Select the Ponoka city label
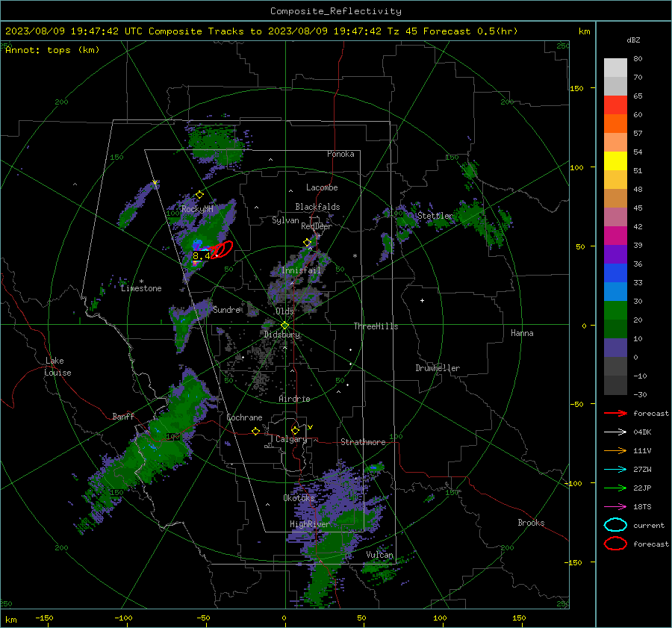Viewport: 672px width, 628px height. point(340,154)
